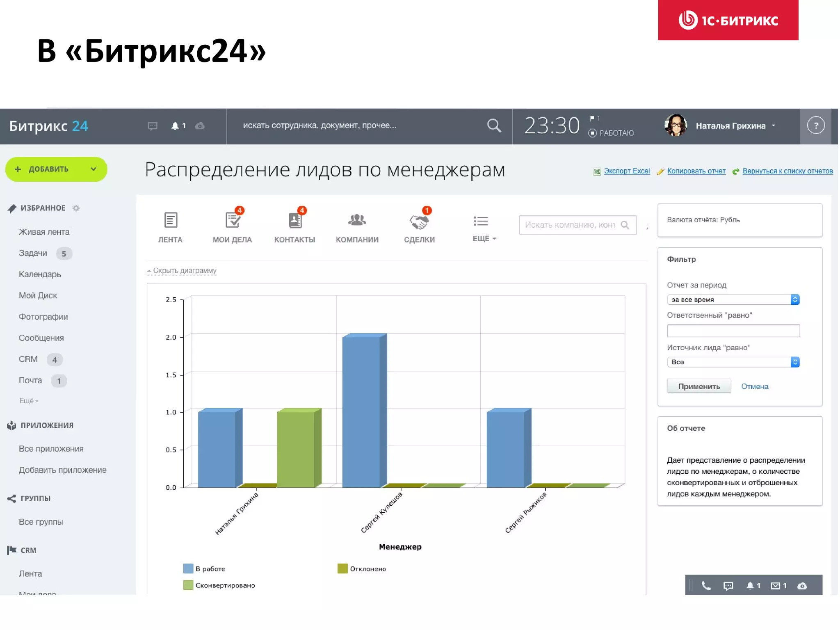Screen dimensions: 840x630
Task: Open the Мои дела tasks icon
Action: pos(232,221)
